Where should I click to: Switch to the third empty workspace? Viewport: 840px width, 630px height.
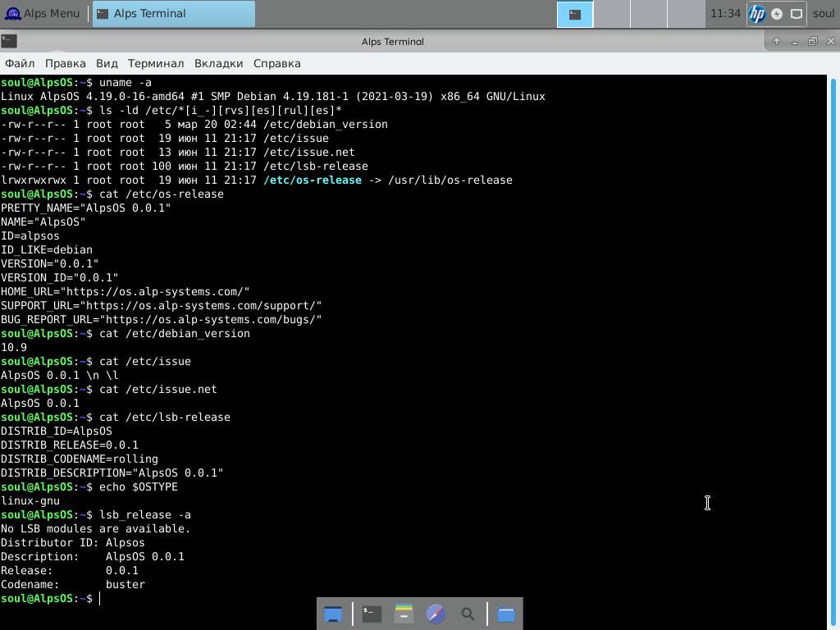(649, 14)
